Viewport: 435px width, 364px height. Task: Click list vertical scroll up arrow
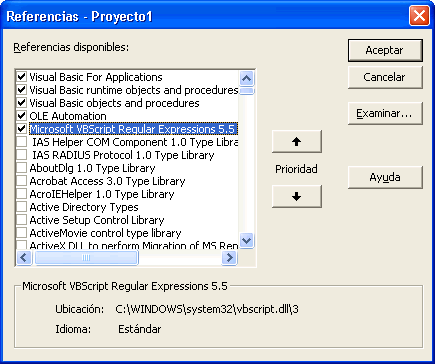pos(247,79)
